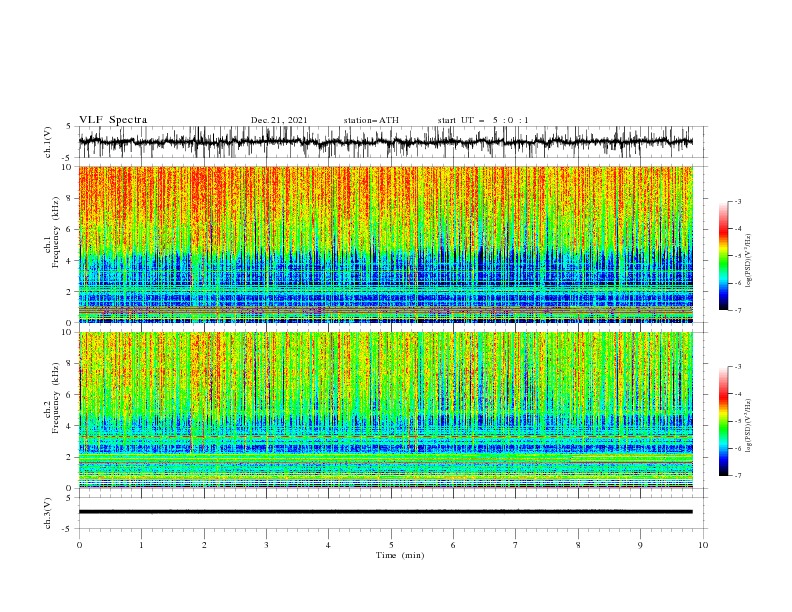Click time axis tick label "3"
Image resolution: width=792 pixels, height=612 pixels.
click(266, 545)
